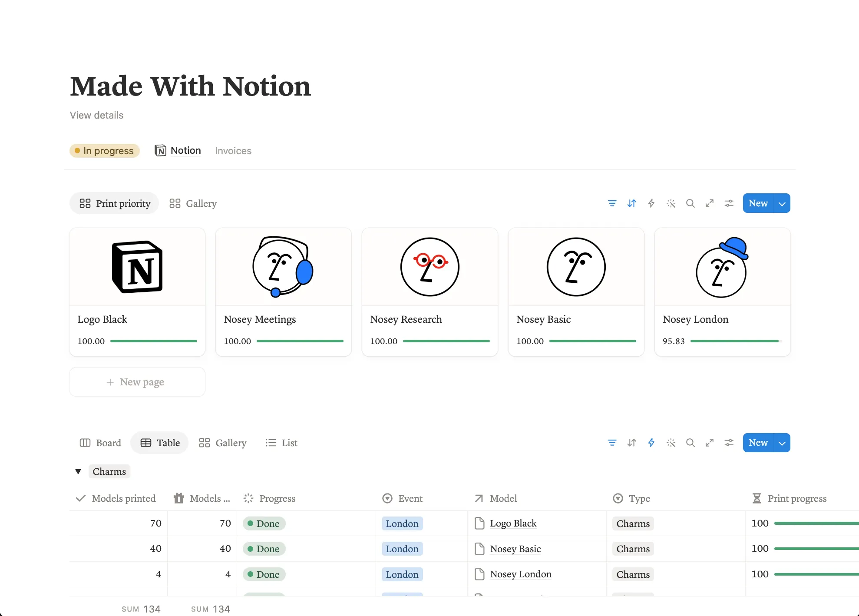Switch to Board view tab
Image resolution: width=859 pixels, height=616 pixels.
100,443
